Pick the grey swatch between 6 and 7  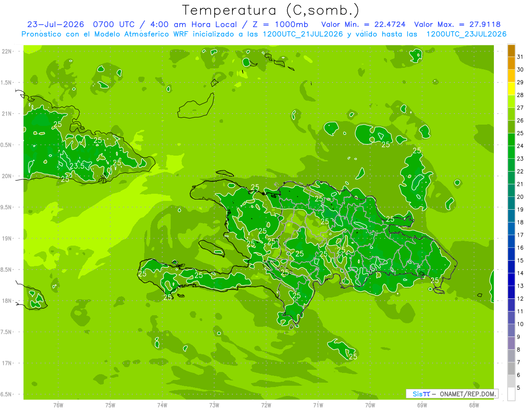[511, 368]
